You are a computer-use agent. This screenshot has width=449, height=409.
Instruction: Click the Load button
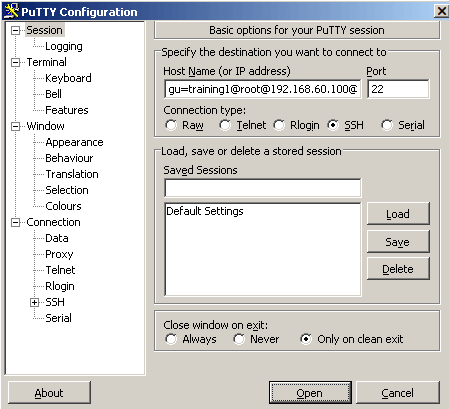coord(398,214)
